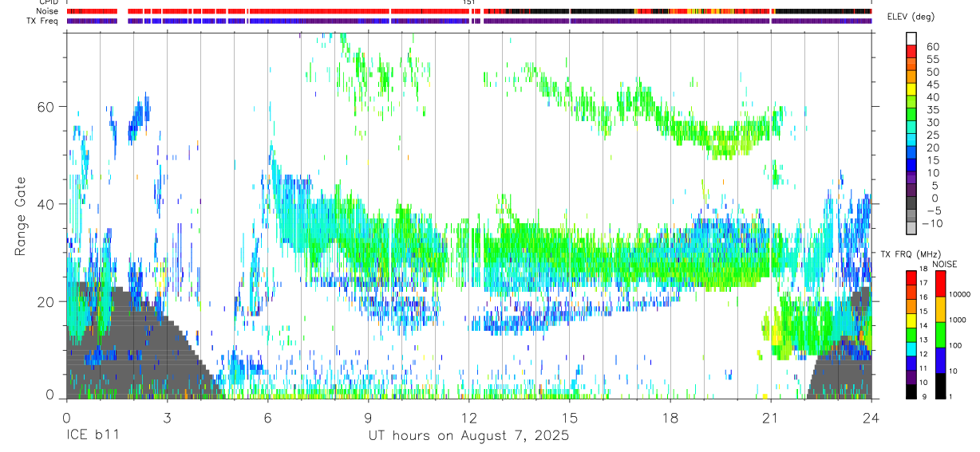Click the Noise color strip above the plot
The width and height of the screenshot is (980, 452).
click(469, 11)
